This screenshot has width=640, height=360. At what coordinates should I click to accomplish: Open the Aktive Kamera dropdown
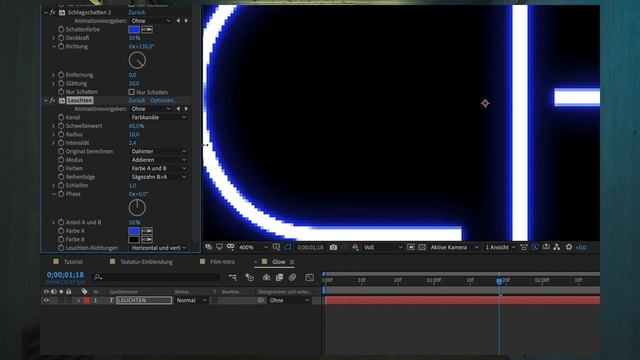tap(454, 247)
